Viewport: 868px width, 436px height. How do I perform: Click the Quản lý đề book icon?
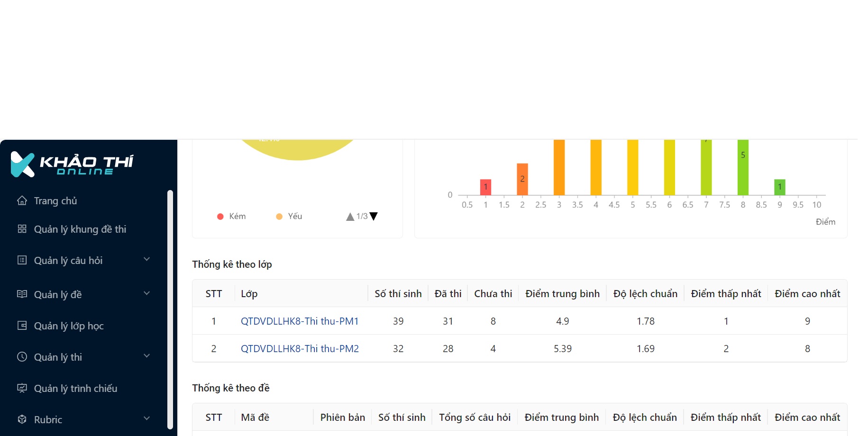pos(22,294)
